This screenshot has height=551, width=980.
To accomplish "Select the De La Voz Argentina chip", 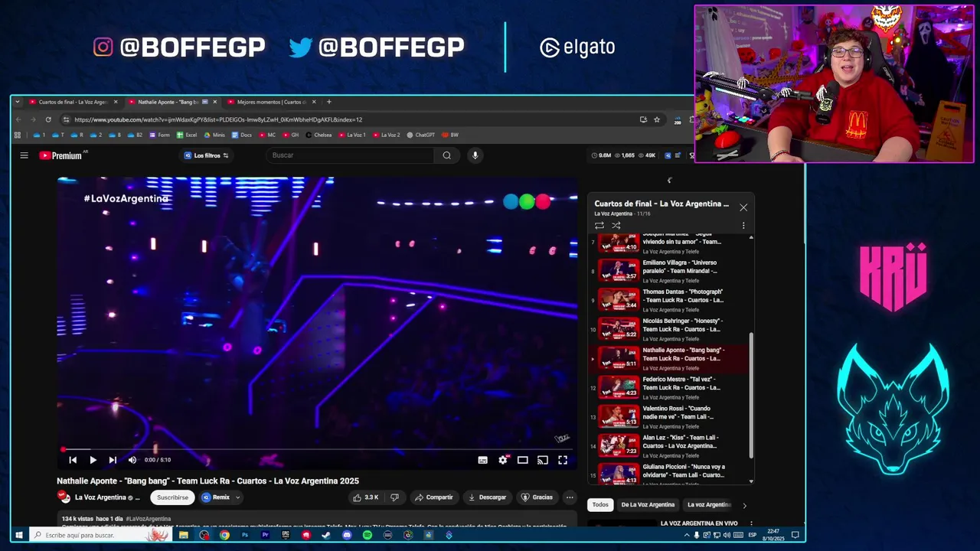I will pos(648,505).
